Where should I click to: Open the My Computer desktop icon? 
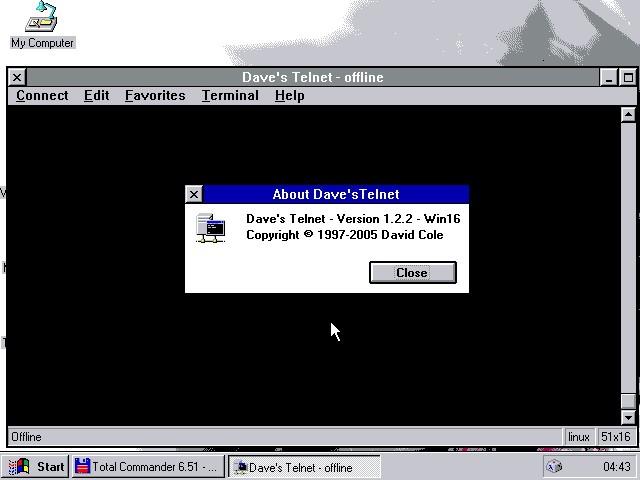41,24
